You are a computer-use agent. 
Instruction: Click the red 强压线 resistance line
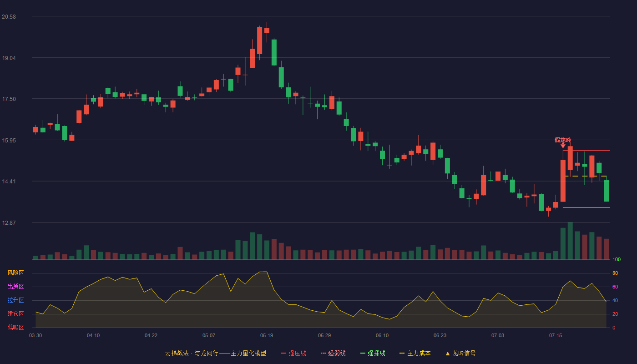[x=586, y=150]
